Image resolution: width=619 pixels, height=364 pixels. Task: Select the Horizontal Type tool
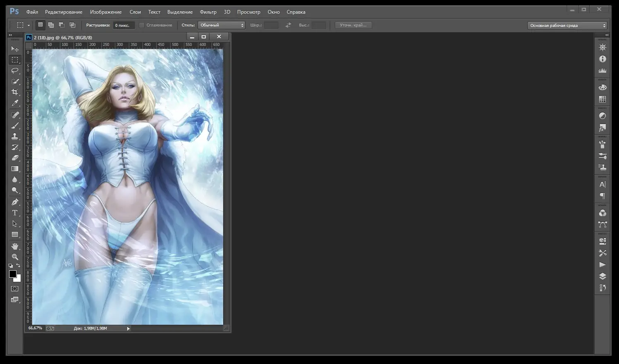15,213
